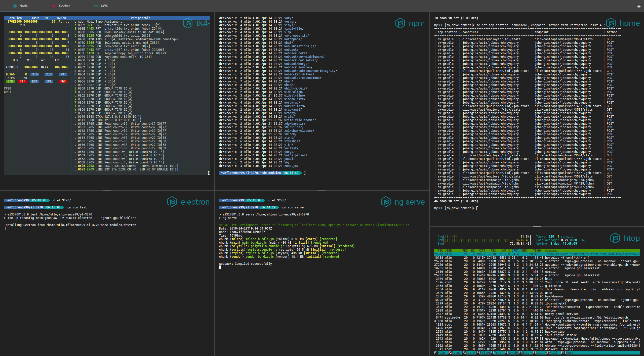Click the Node.js logo in home pane

click(611, 23)
